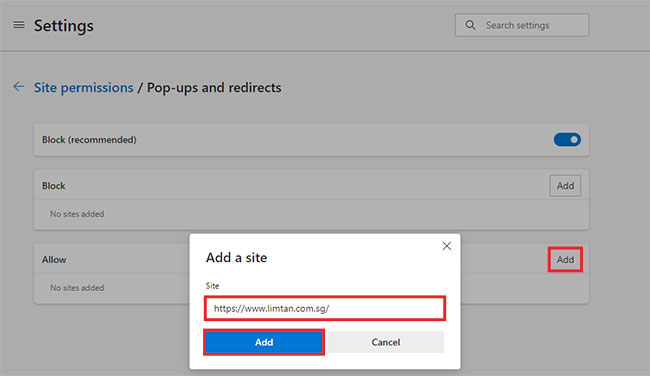Focus the Search settings field

click(x=521, y=25)
